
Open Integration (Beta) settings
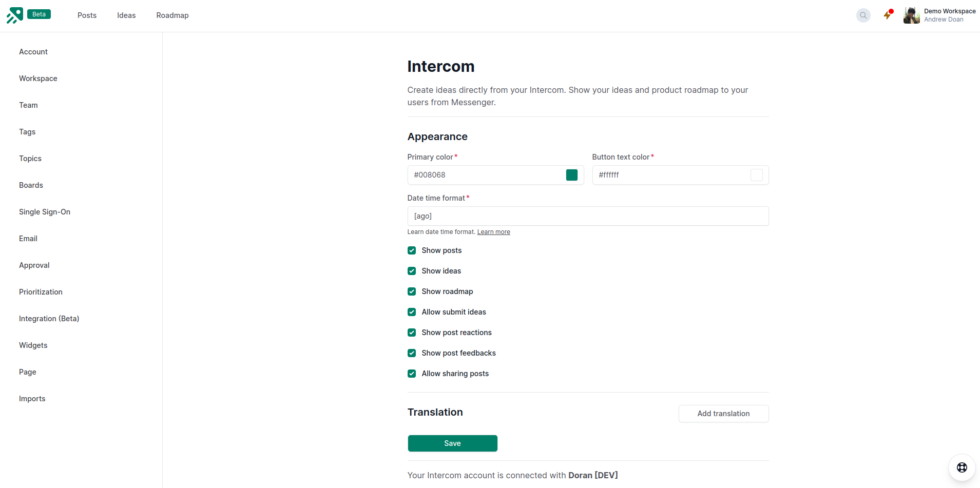(49, 319)
